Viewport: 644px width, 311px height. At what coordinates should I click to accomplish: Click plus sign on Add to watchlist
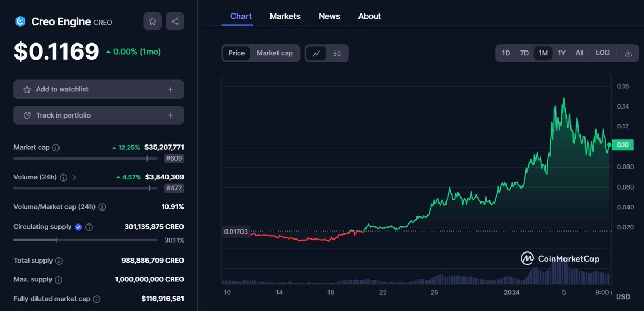pos(171,90)
